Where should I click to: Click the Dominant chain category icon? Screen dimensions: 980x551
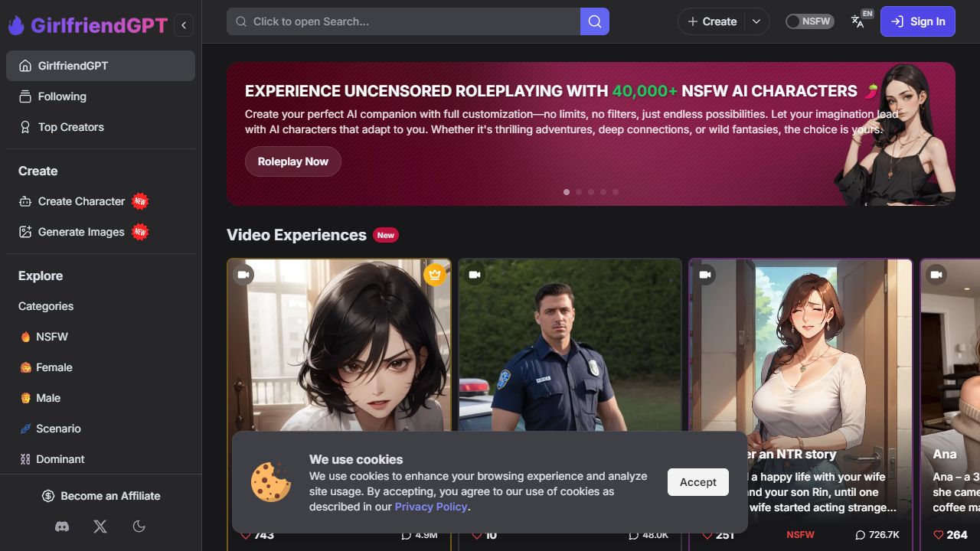coord(25,459)
